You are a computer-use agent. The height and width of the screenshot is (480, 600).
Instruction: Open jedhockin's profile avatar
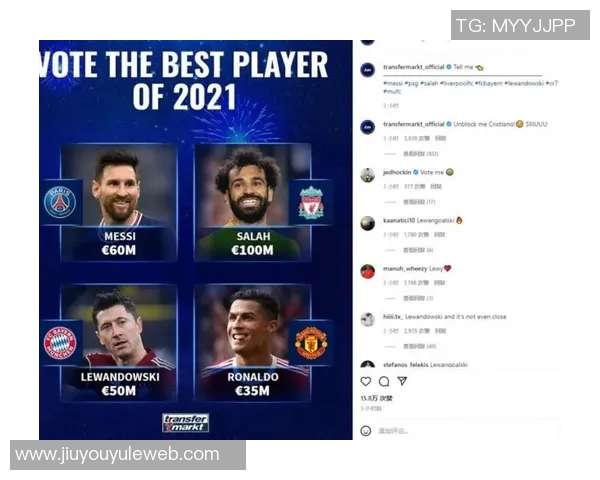(x=368, y=175)
